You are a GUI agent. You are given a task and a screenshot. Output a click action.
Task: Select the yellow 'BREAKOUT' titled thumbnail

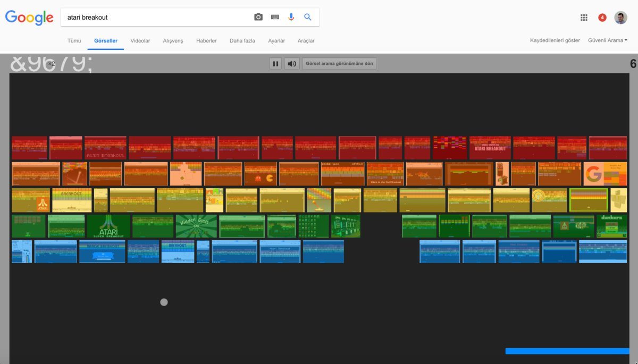(72, 200)
